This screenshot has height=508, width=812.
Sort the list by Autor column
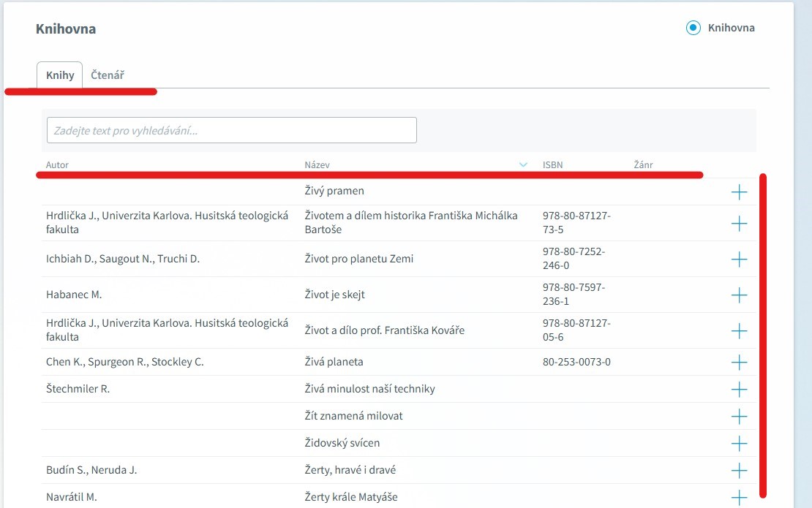tap(57, 165)
